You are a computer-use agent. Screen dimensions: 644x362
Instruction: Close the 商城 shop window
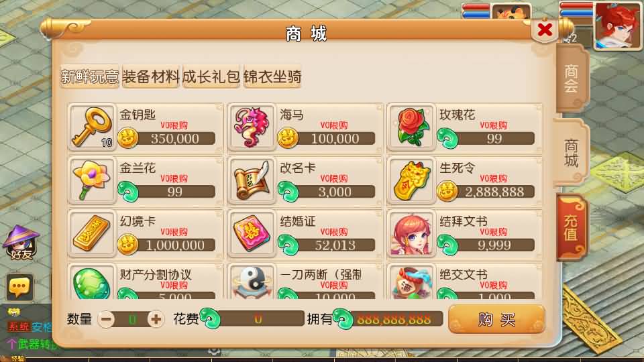[x=545, y=29]
